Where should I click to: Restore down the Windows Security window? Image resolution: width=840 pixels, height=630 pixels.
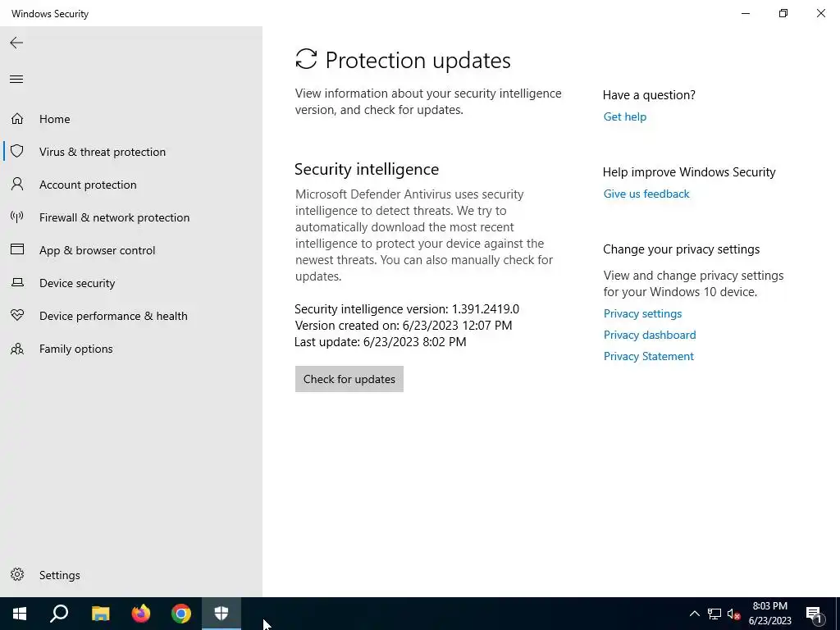coord(783,13)
